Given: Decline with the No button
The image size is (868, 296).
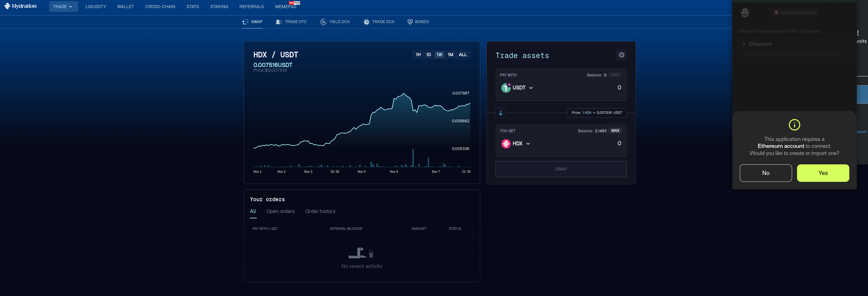Looking at the screenshot, I should 765,173.
